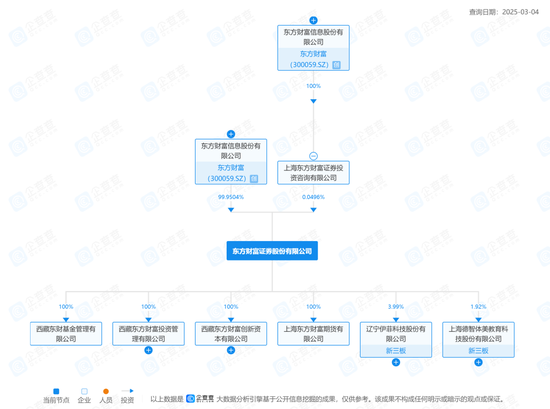The width and height of the screenshot is (550, 409).
Task: Click 新三板 tag on 上海德智体美教育
Action: (478, 350)
